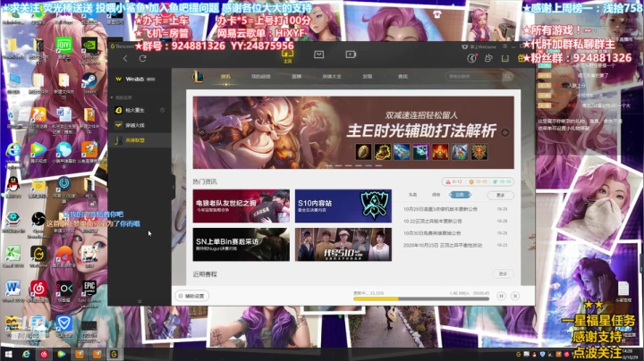This screenshot has height=361, width=644.
Task: Open 穿越火线 in the sidebar list
Action: point(140,125)
